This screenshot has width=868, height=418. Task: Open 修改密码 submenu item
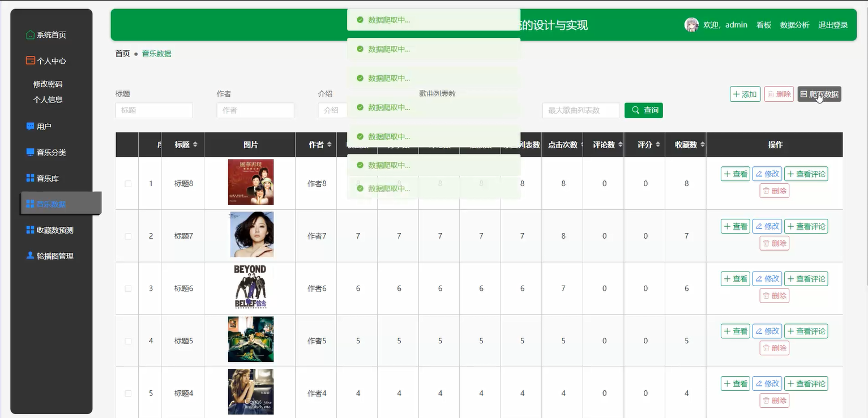[x=48, y=84]
